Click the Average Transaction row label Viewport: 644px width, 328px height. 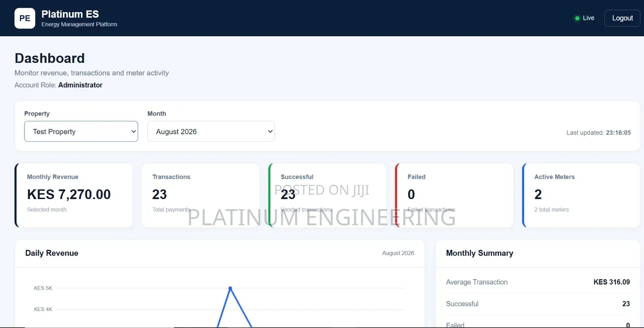click(x=477, y=282)
